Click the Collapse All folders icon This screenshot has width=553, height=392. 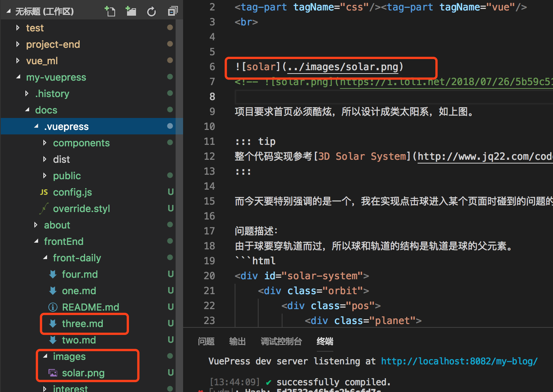pos(172,11)
